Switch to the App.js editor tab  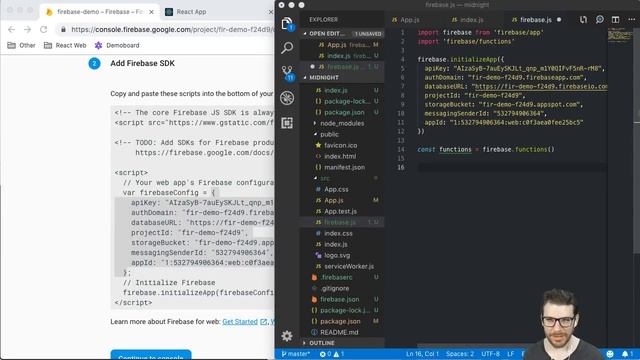tap(406, 20)
